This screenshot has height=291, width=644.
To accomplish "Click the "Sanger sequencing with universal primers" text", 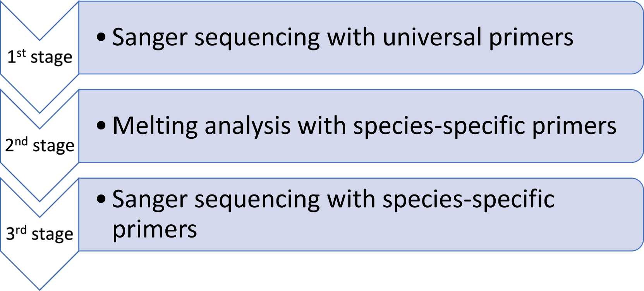I will point(343,38).
